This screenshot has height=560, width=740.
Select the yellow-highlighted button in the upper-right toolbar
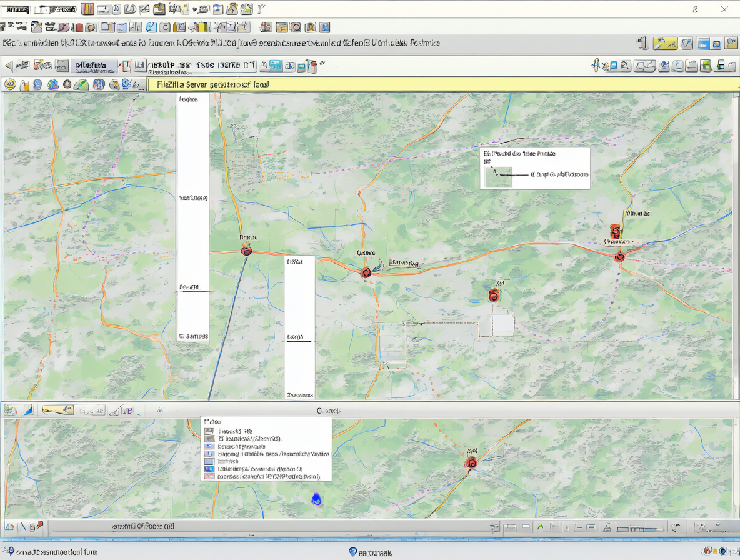click(665, 43)
